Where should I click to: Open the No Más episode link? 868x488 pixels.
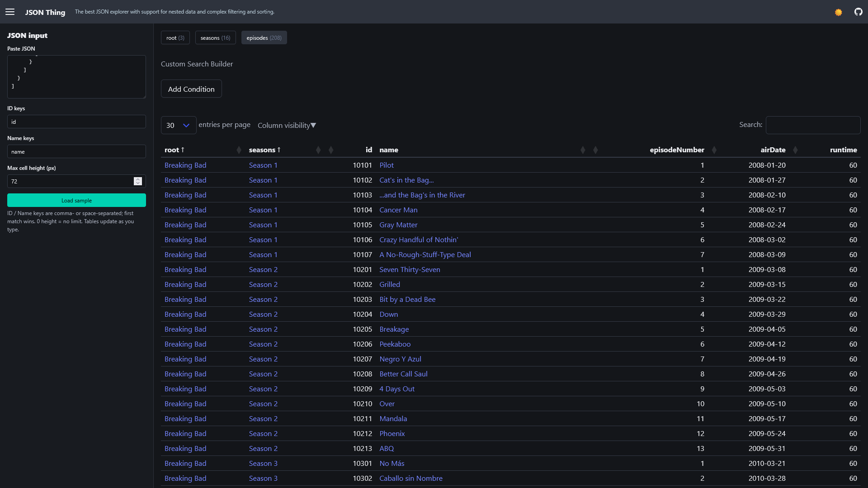[x=392, y=464]
